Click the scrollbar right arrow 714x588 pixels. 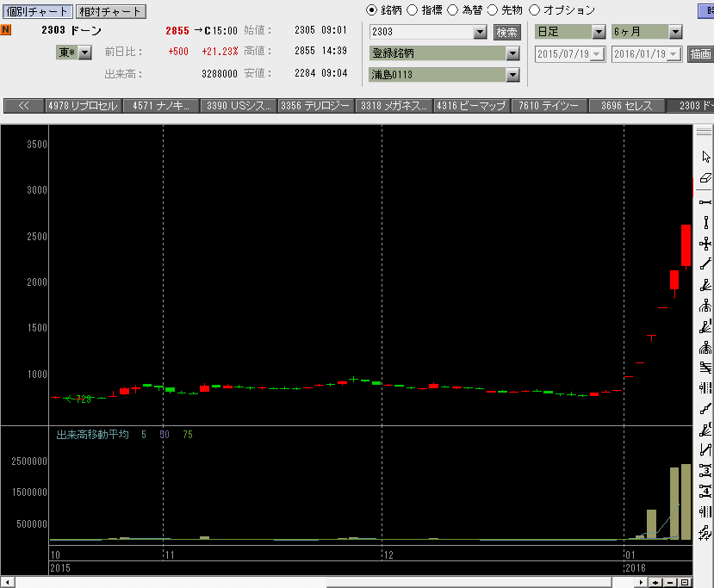click(641, 582)
